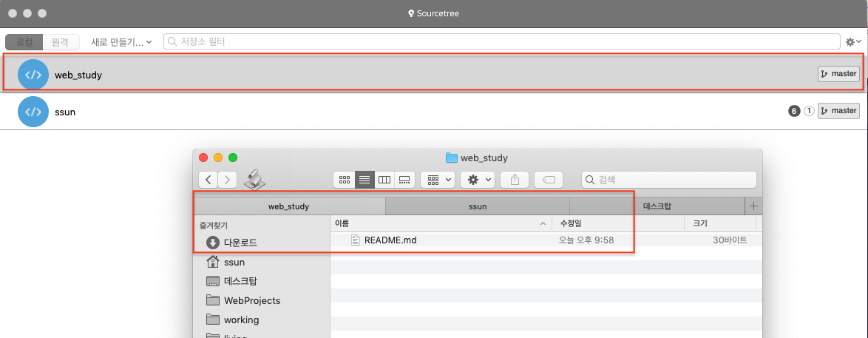868x338 pixels.
Task: Sort files by 수정일 column
Action: click(618, 223)
